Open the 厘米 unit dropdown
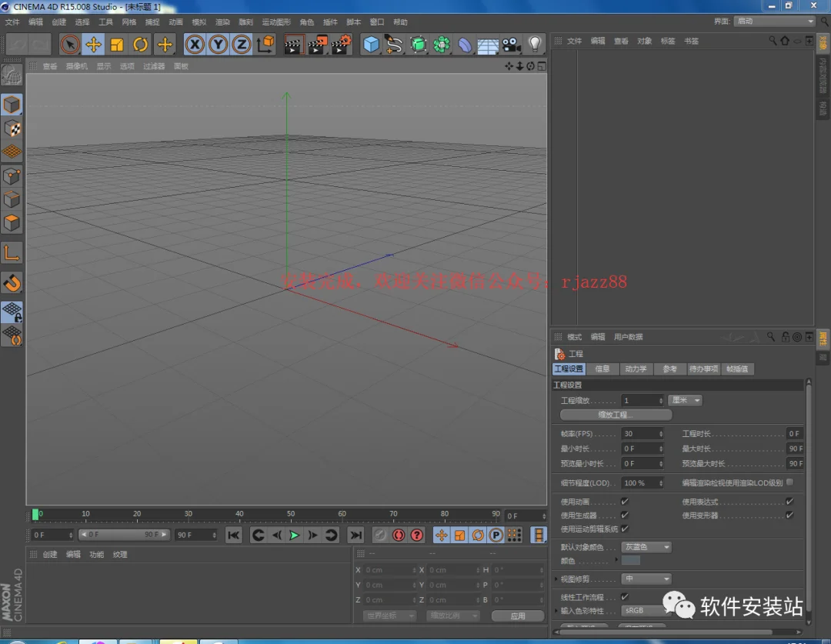The width and height of the screenshot is (831, 644). [x=685, y=400]
